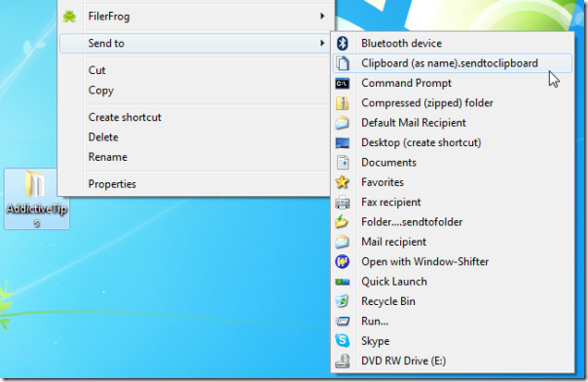Send to Favorites
Viewport: 588px width, 382px height.
453,182
